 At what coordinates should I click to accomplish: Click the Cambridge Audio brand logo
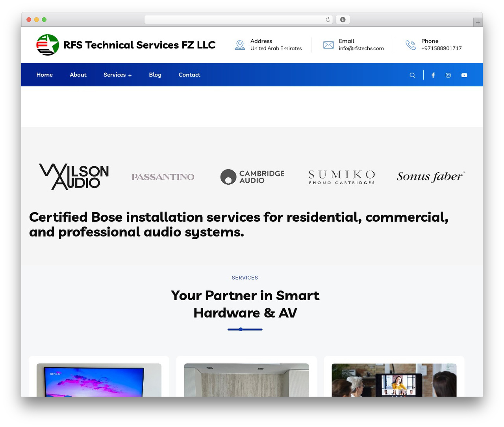[x=252, y=177]
